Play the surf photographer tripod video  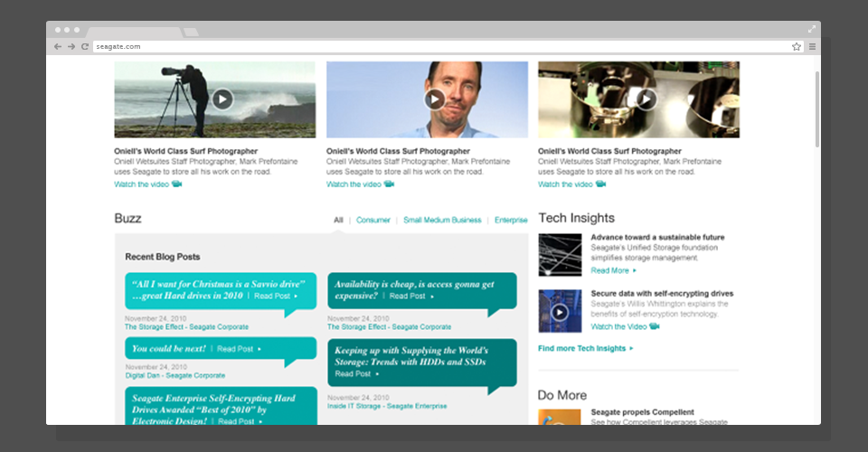[x=222, y=99]
